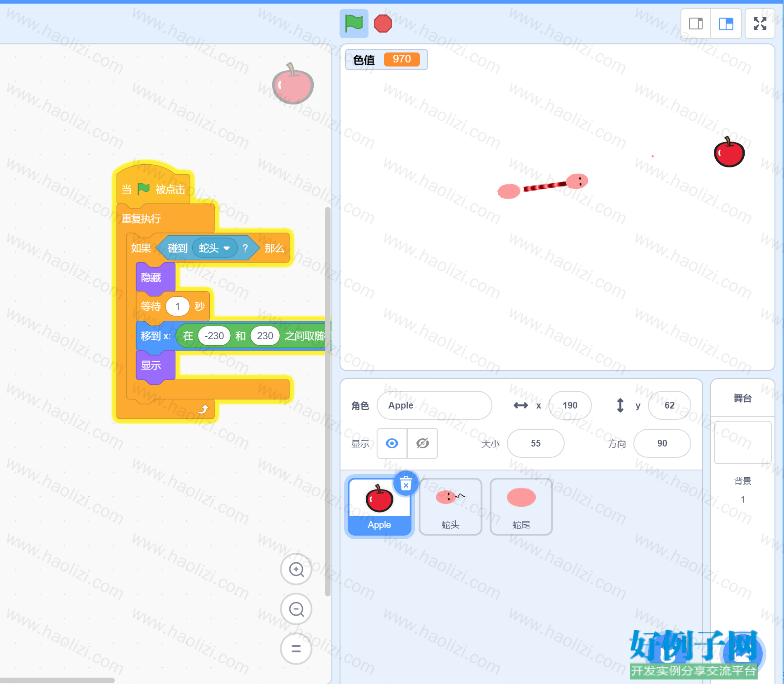Click the snake head on the stage
Viewport: 784px width, 684px height.
tap(577, 181)
